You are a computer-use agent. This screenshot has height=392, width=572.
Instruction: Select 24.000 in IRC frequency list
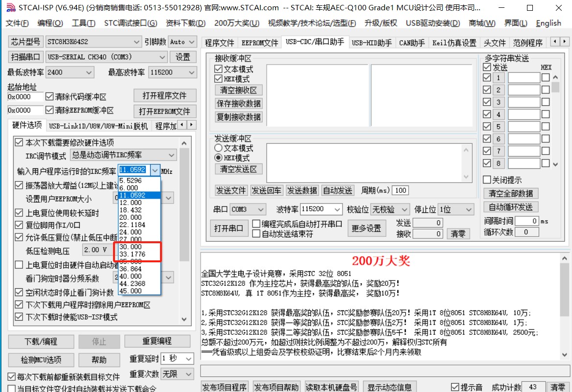139,232
